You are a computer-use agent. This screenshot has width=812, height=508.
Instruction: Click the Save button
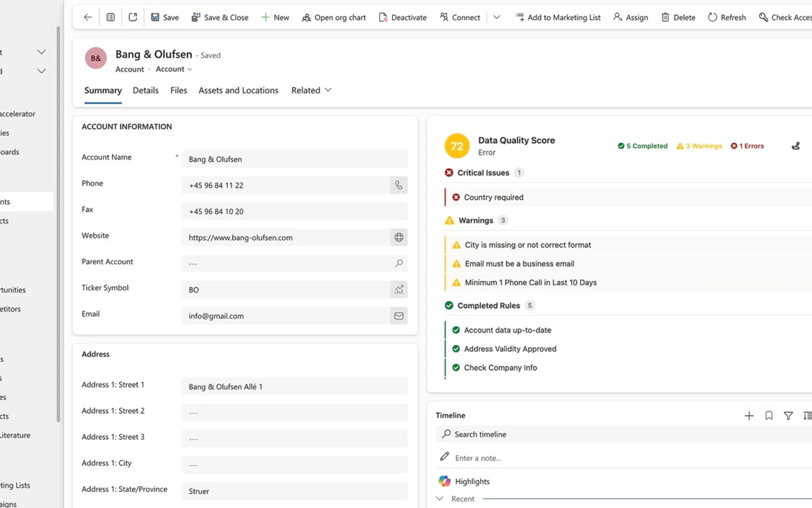coord(165,17)
